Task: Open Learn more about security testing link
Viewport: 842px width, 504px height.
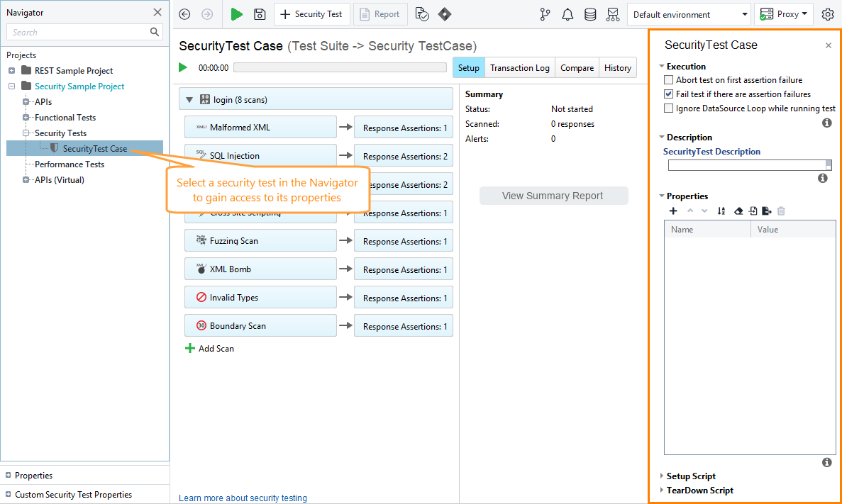Action: tap(243, 498)
